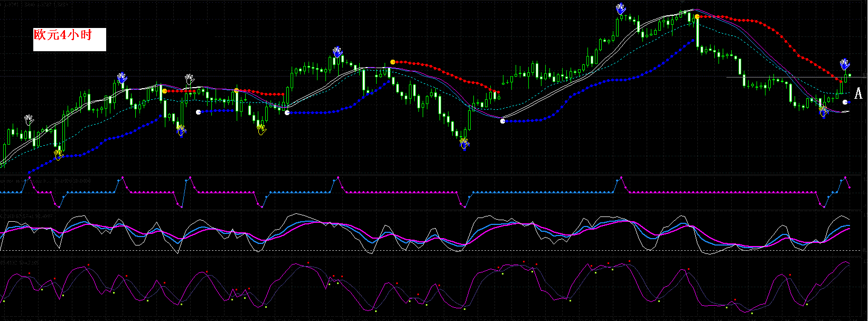Click yellow hand at the lowest price trough
Screen dimensions: 868x321
[x=464, y=144]
